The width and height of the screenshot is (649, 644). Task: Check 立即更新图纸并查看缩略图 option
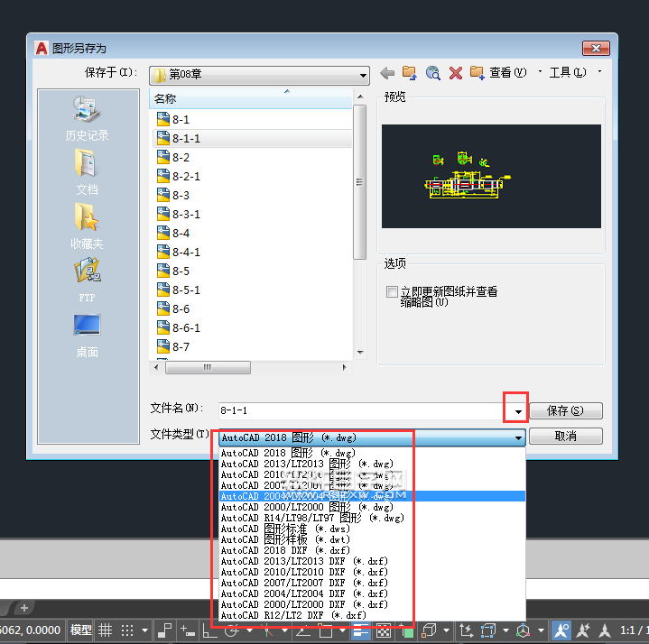pos(392,292)
